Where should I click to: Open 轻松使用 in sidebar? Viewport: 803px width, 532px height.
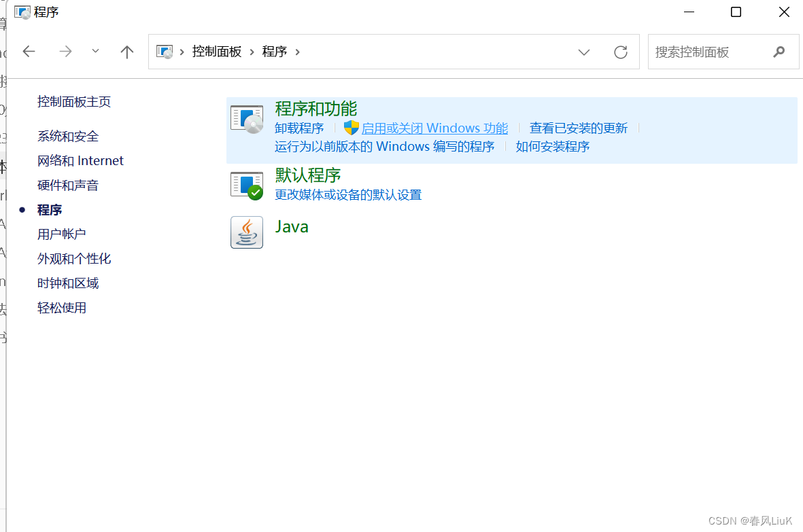(x=62, y=308)
